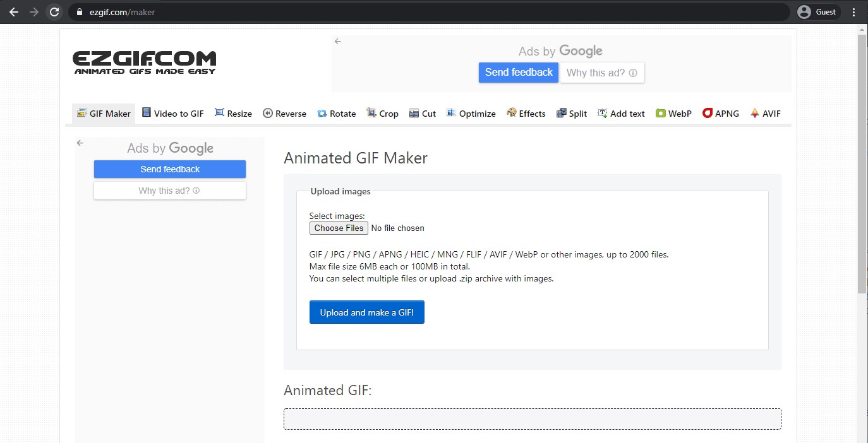Open the Add text tab label
This screenshot has width=868, height=443.
627,114
